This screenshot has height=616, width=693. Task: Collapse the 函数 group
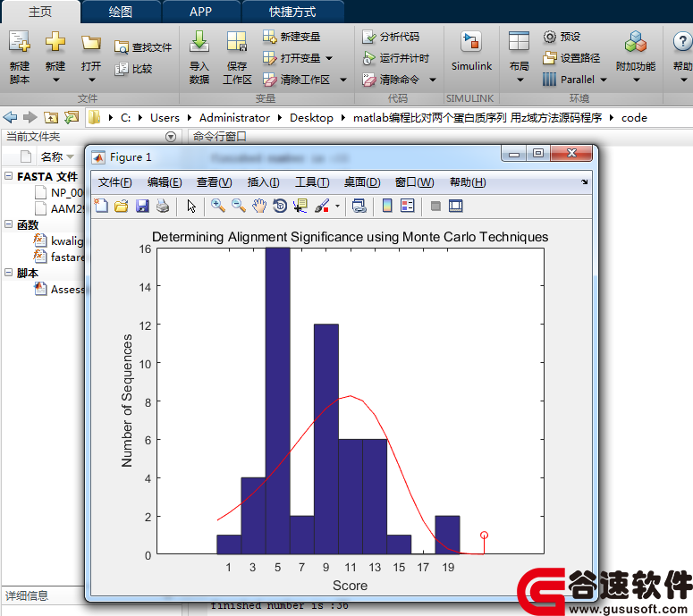(8, 224)
